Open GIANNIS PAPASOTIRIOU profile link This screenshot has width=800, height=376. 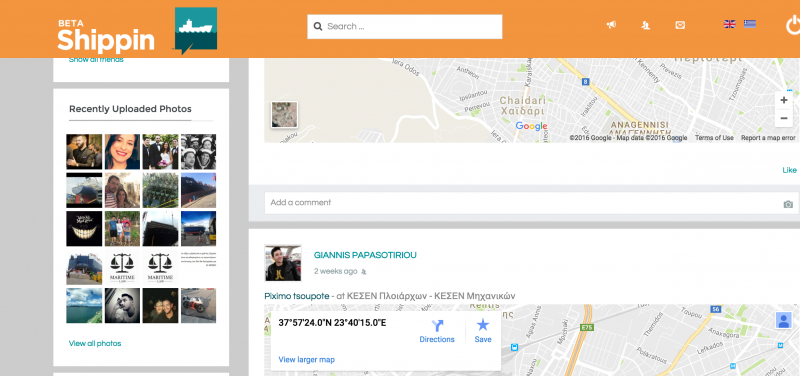pyautogui.click(x=365, y=255)
